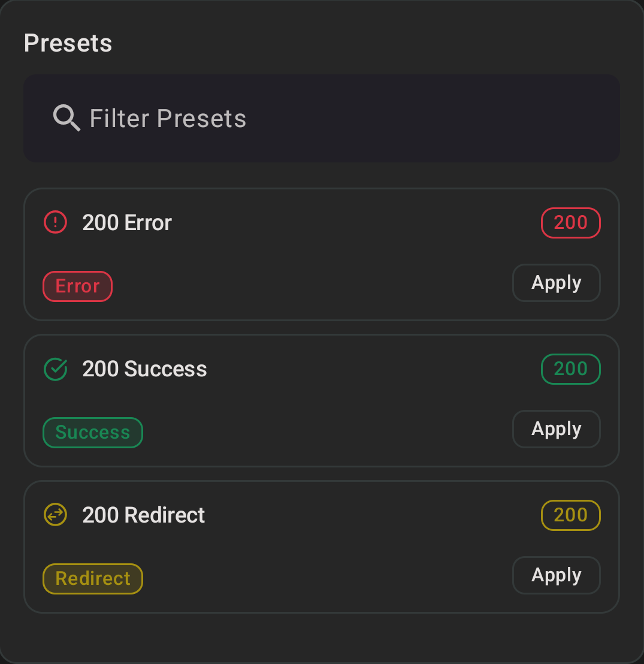Click the 200 Redirect preset title

tap(143, 515)
